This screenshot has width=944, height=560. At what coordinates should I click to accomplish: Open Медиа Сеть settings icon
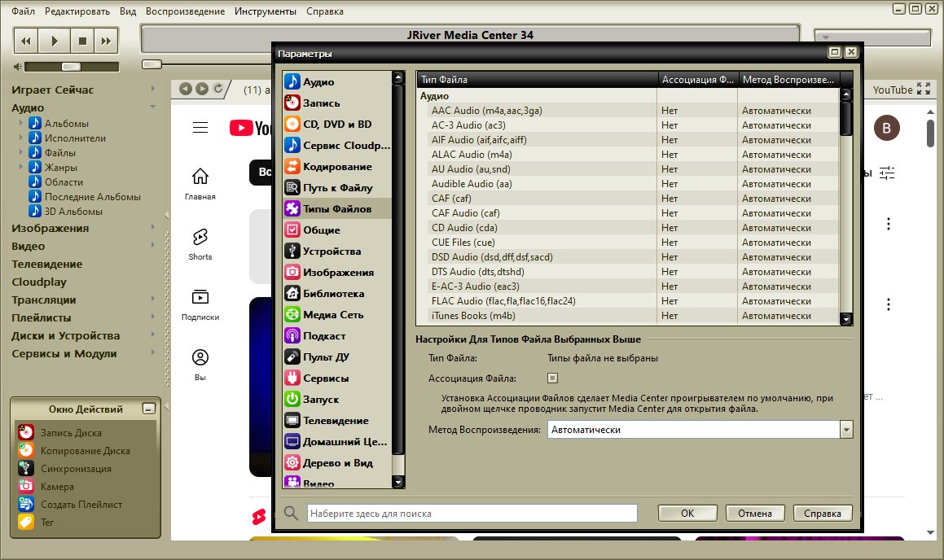pos(292,315)
